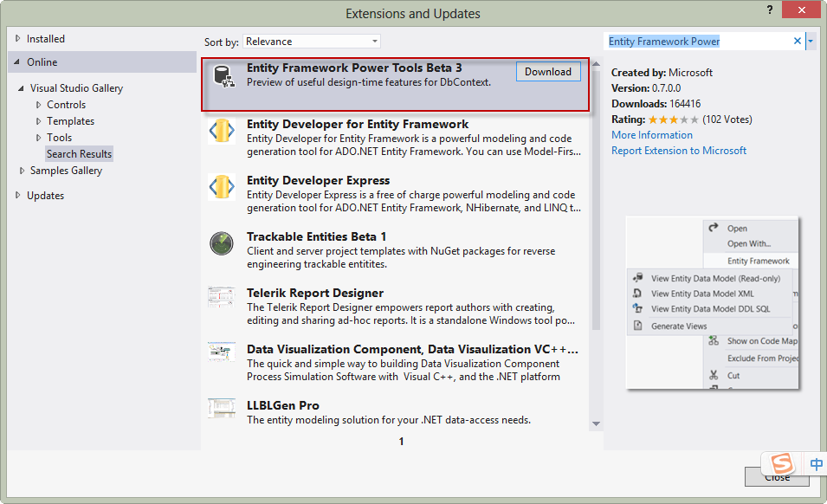Select the Controls tree item
This screenshot has width=827, height=504.
click(x=66, y=105)
